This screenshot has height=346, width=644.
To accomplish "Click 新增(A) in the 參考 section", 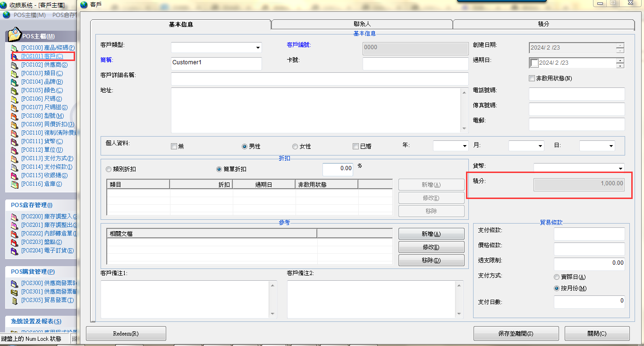I will pos(431,234).
